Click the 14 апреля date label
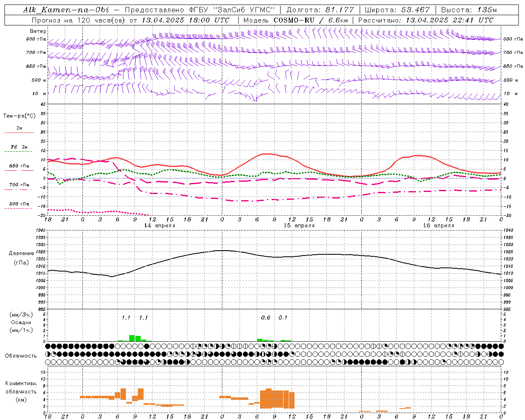The width and height of the screenshot is (525, 420). pos(160,226)
